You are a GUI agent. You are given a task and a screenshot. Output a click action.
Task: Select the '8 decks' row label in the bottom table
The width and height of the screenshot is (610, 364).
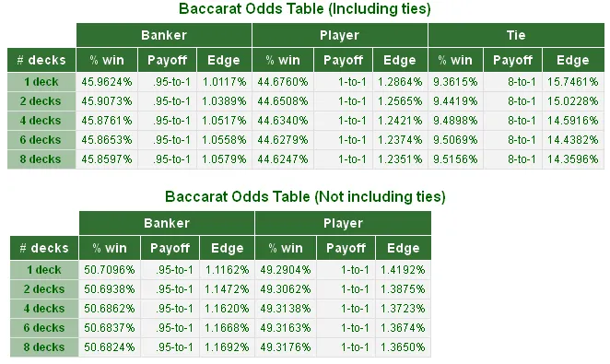tap(44, 347)
